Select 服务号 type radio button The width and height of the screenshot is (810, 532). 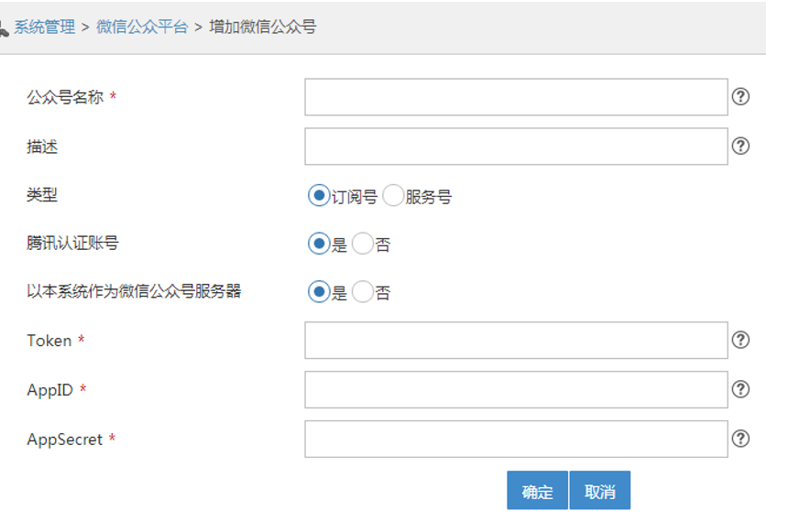393,195
